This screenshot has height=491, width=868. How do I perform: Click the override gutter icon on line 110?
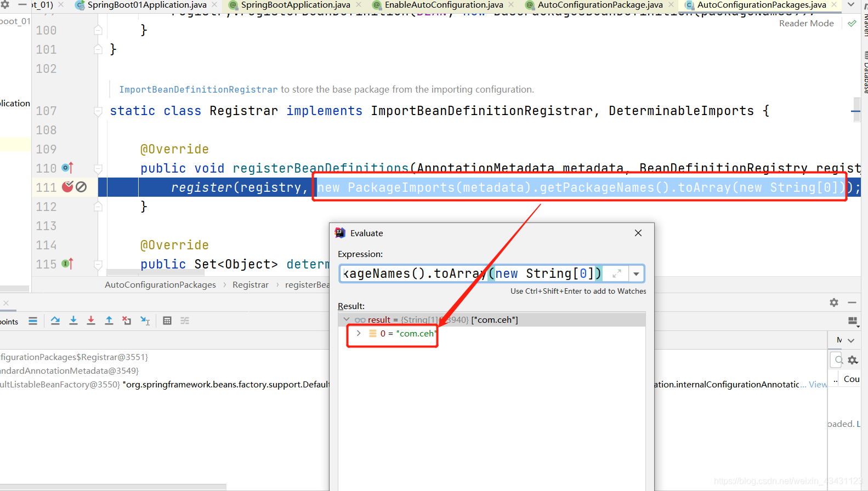67,168
